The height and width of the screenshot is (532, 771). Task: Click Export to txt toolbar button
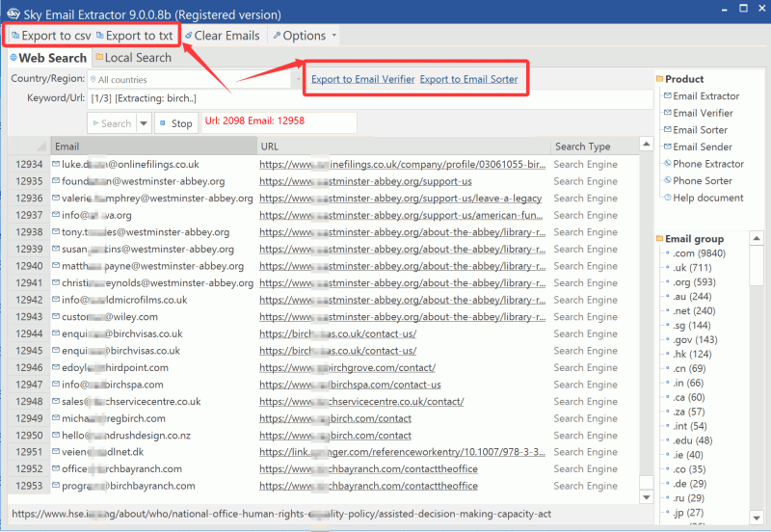tap(135, 36)
